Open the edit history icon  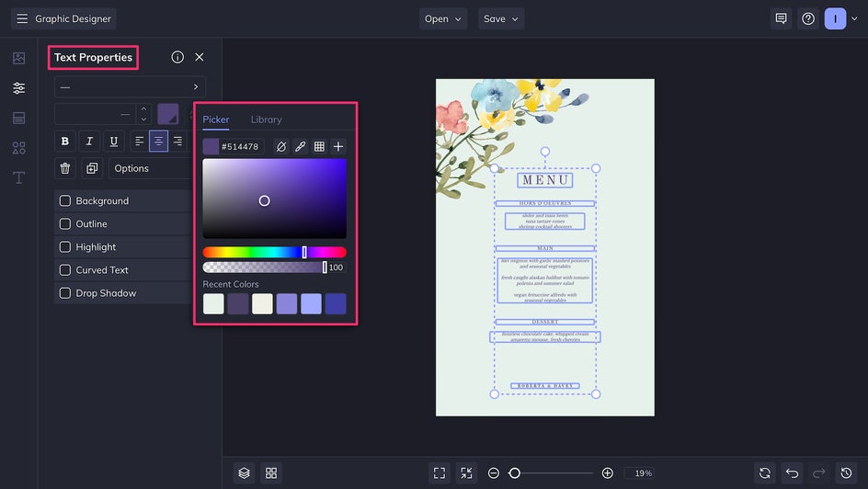pyautogui.click(x=846, y=473)
